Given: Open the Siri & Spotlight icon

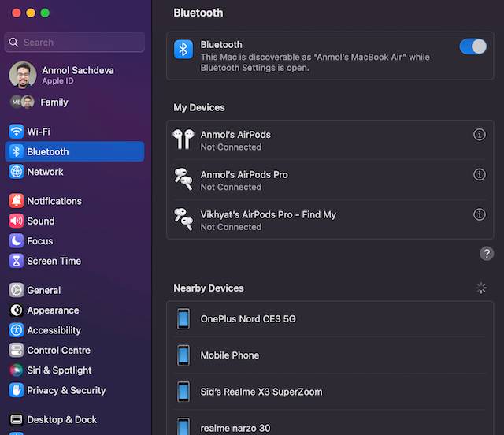Looking at the screenshot, I should point(16,370).
